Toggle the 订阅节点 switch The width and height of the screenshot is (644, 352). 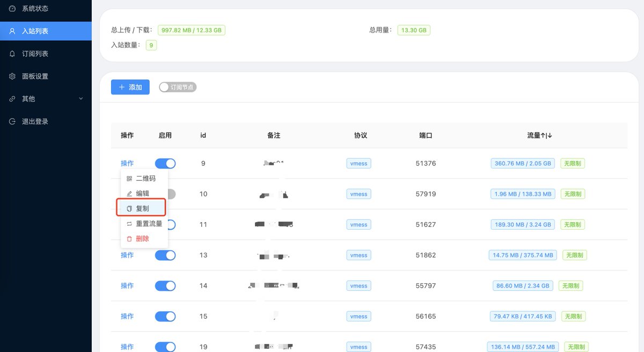pos(178,87)
